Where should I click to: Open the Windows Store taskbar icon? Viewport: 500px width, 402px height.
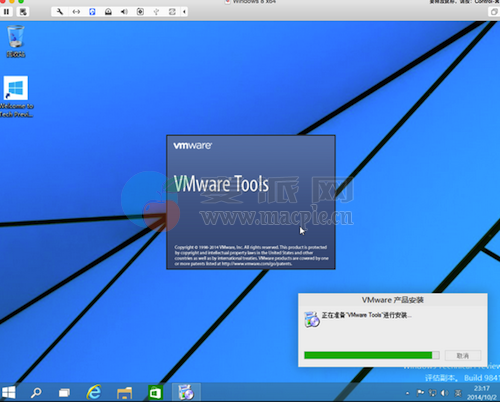[x=155, y=393]
